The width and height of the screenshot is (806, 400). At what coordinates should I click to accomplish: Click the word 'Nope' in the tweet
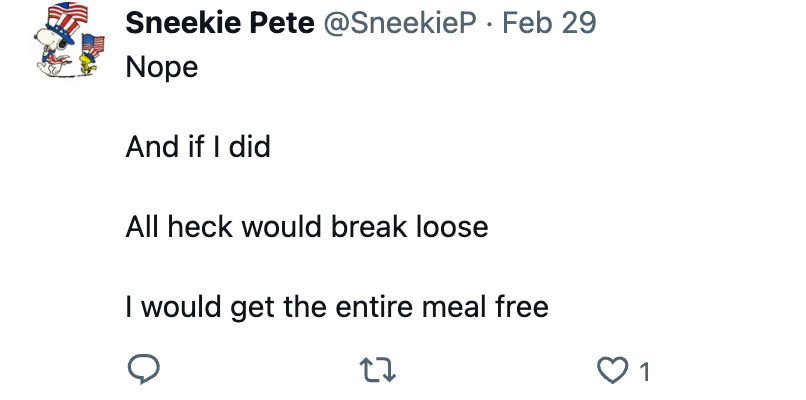point(162,67)
